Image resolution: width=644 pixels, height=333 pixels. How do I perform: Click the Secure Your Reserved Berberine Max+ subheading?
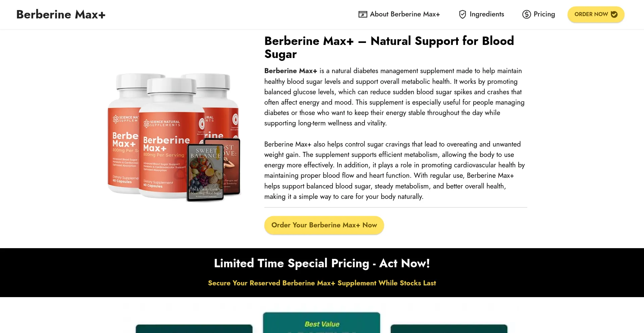pyautogui.click(x=322, y=283)
